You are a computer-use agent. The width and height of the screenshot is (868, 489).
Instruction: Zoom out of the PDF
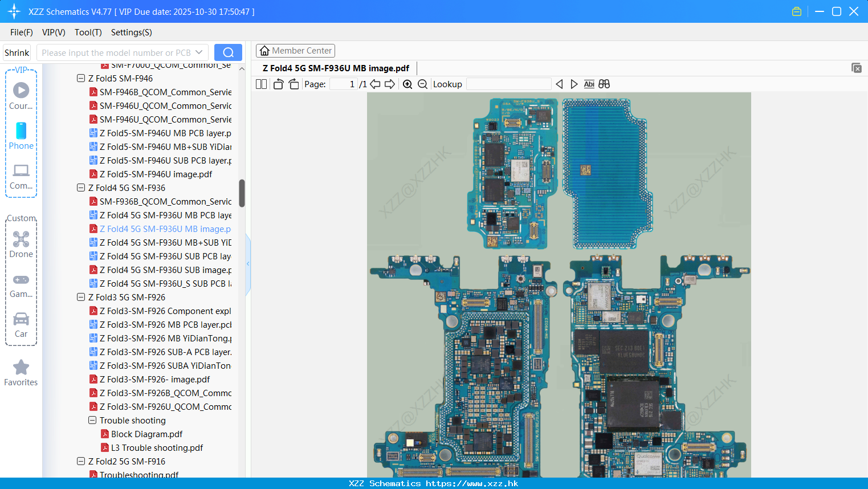[422, 84]
